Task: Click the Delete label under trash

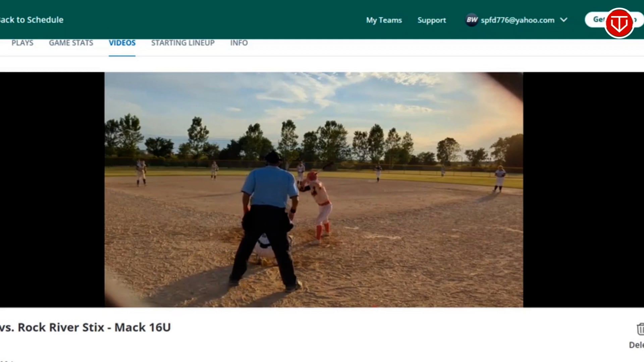Action: pyautogui.click(x=637, y=345)
